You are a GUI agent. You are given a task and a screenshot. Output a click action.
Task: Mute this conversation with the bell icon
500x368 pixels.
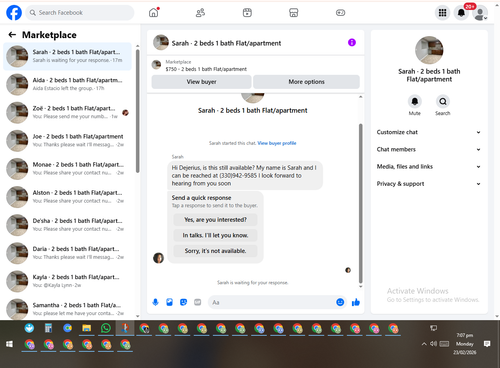[x=415, y=101]
